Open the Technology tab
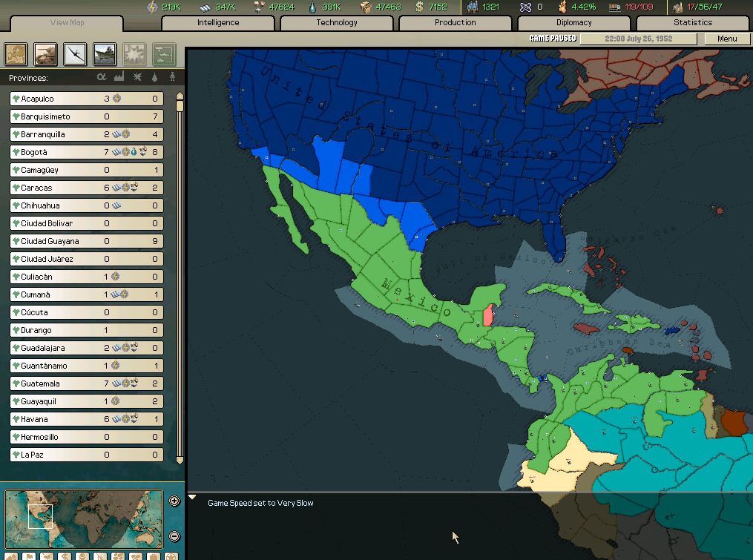 pyautogui.click(x=337, y=22)
